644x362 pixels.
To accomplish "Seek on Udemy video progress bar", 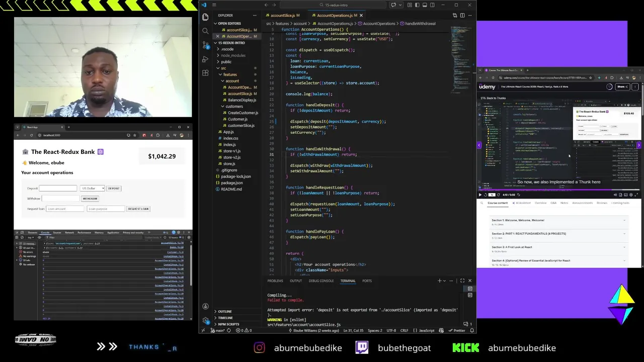I will pos(560,190).
